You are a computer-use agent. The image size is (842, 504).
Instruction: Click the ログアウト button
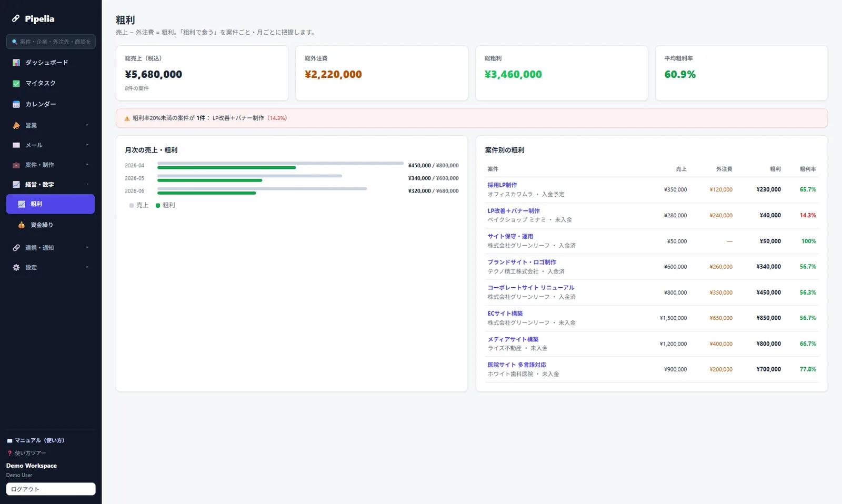click(x=51, y=489)
